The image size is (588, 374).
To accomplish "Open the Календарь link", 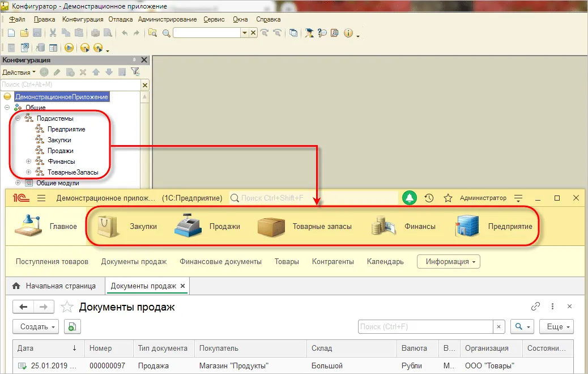I will (385, 261).
